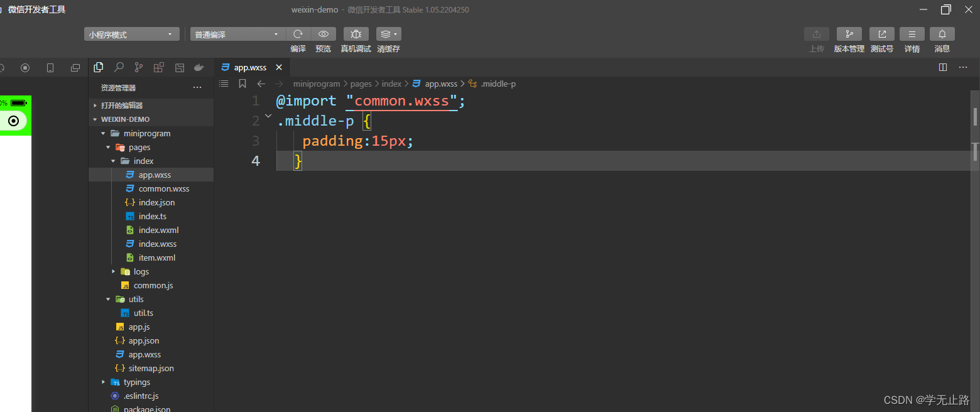This screenshot has width=980, height=412.
Task: Click the simulator phone device icon
Action: tap(50, 68)
